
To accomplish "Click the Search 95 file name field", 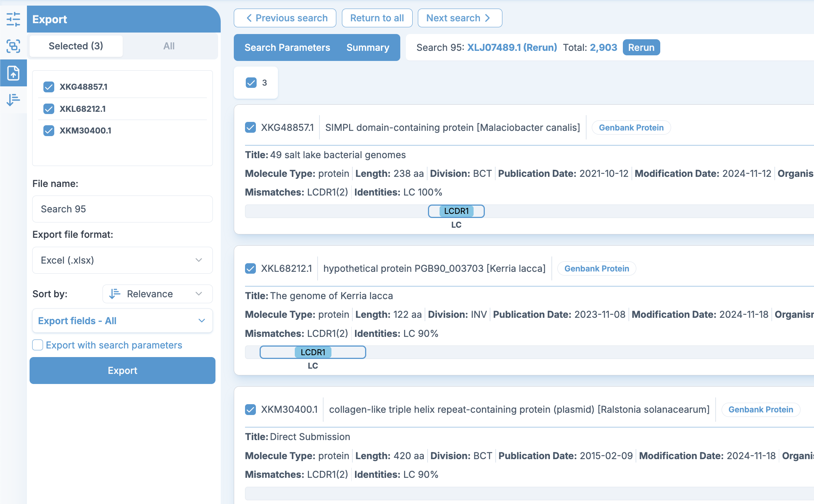I will tap(122, 209).
